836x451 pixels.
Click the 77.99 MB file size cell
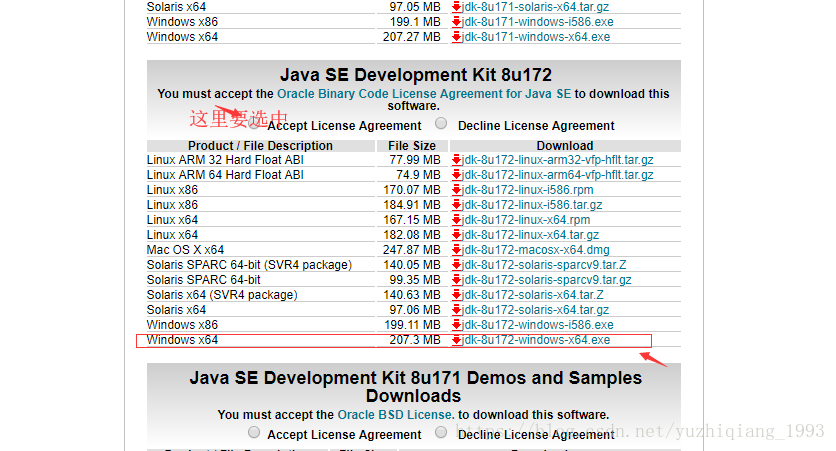(415, 160)
